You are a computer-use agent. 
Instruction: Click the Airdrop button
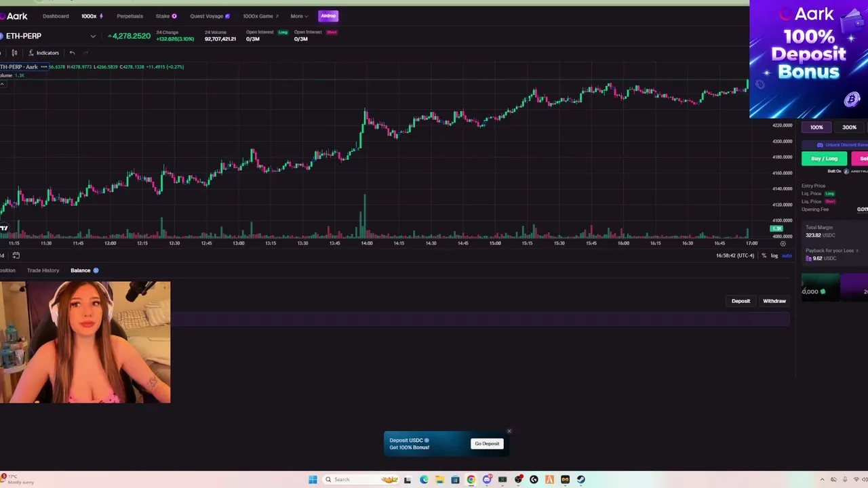coord(328,16)
